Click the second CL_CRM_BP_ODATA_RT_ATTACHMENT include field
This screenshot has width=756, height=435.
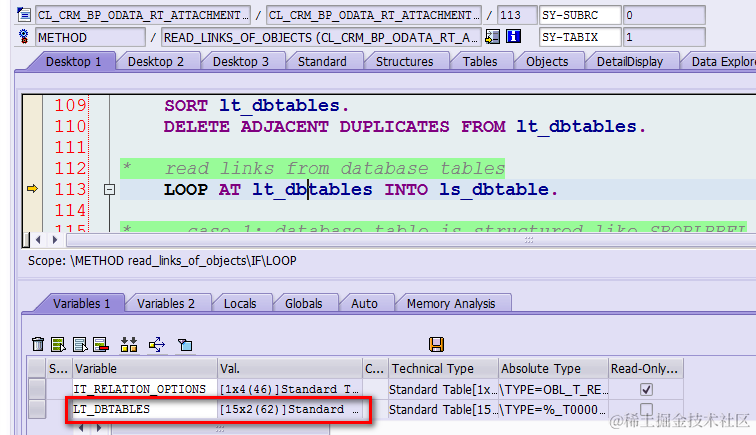tap(374, 15)
